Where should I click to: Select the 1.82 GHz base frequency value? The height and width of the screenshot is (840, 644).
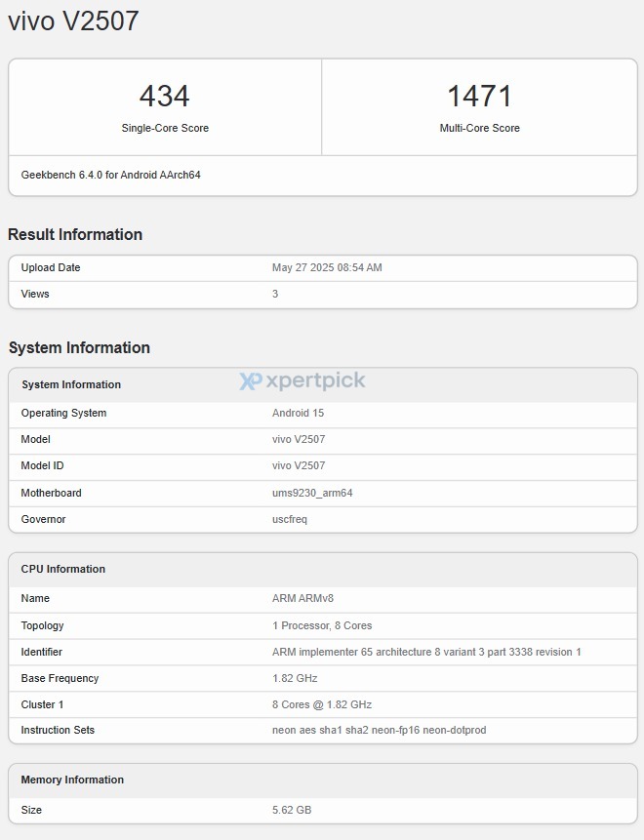click(x=295, y=678)
